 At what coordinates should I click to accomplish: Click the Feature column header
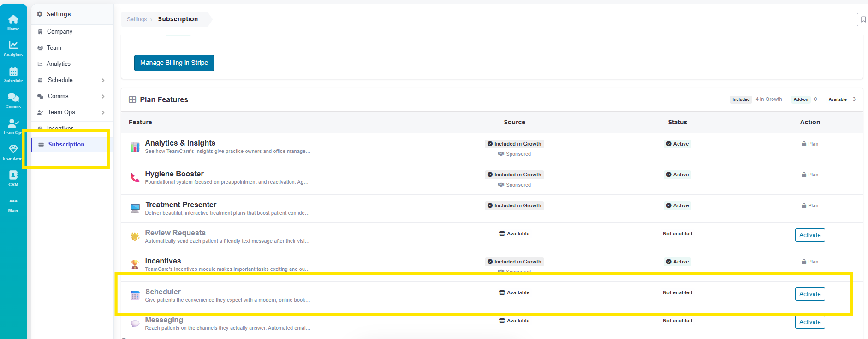140,122
